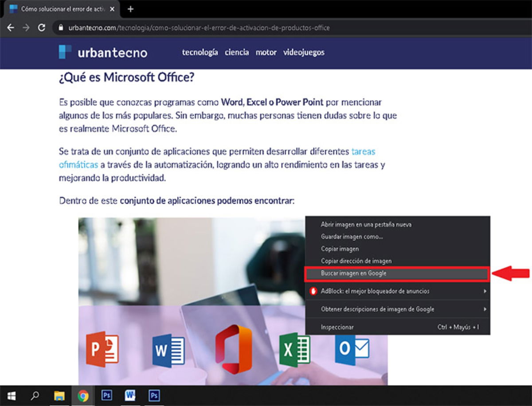Open a new tab with plus button

pyautogui.click(x=130, y=9)
